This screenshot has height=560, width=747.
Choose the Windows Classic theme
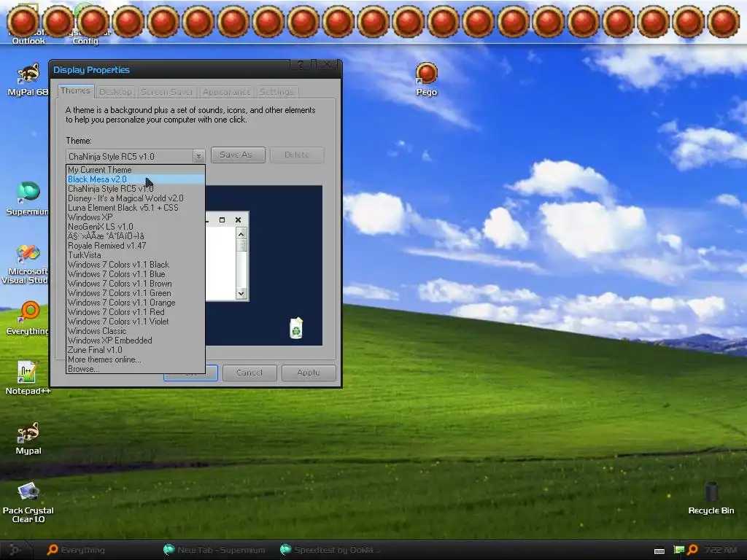coord(135,331)
